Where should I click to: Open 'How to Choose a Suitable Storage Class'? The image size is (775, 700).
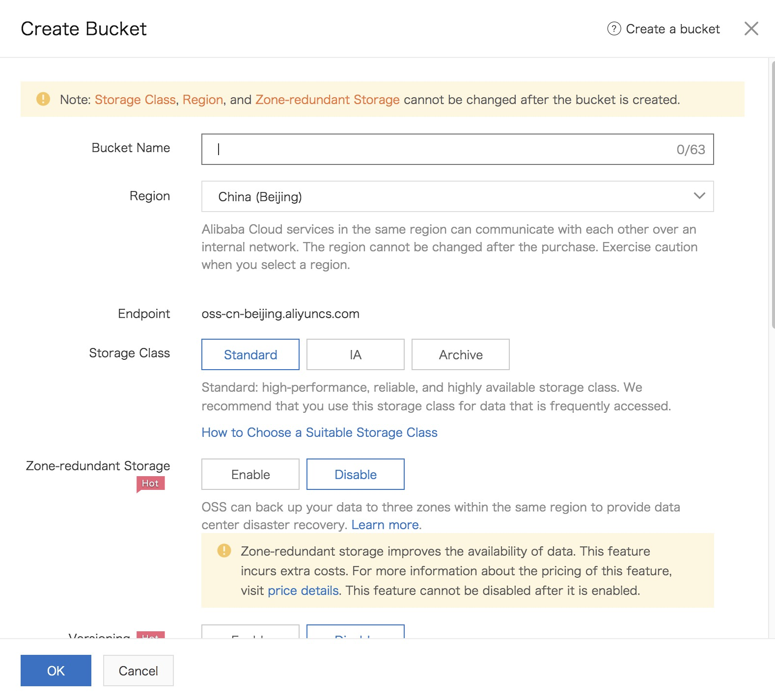[319, 432]
